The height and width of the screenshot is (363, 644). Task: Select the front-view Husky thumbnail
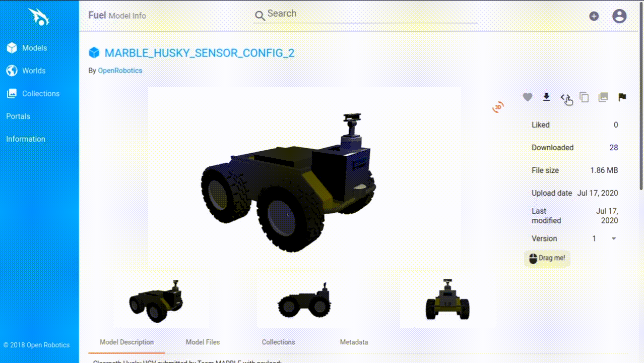coord(447,300)
